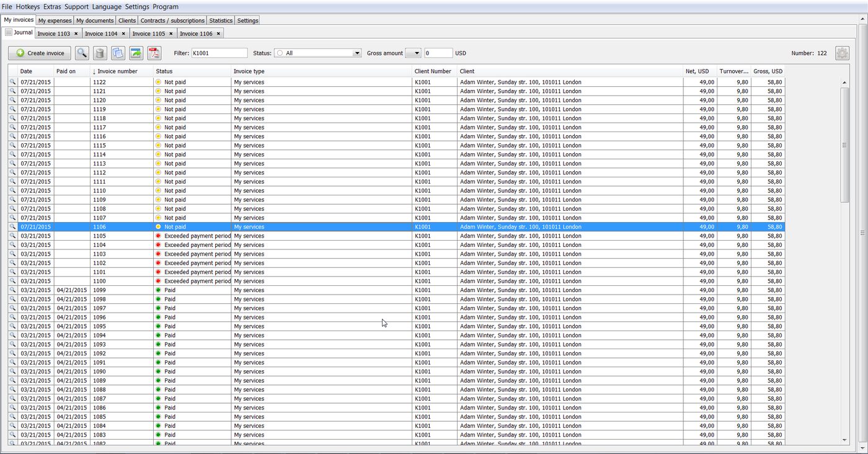Image resolution: width=868 pixels, height=454 pixels.
Task: Click the Date column header
Action: 36,71
